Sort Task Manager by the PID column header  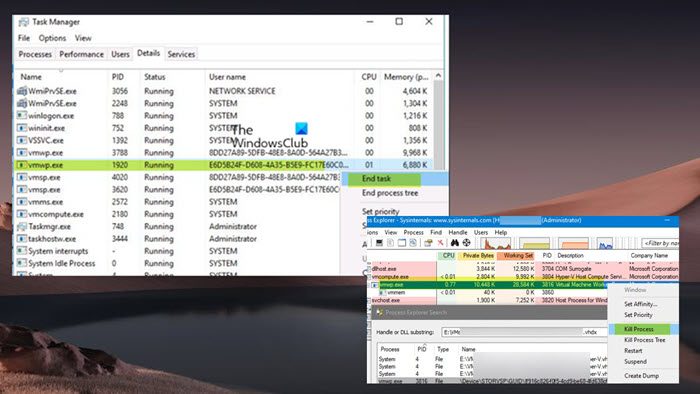tap(124, 77)
